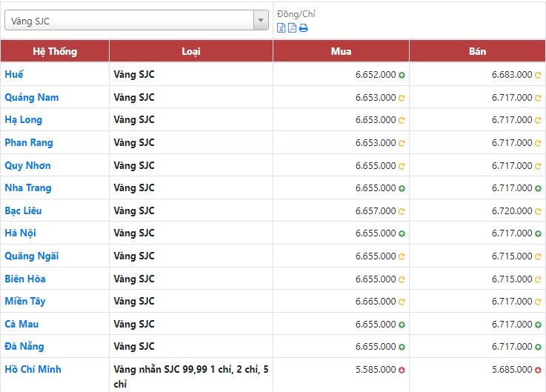Image resolution: width=546 pixels, height=392 pixels.
Task: Open the Hà Nội link
Action: [20, 233]
